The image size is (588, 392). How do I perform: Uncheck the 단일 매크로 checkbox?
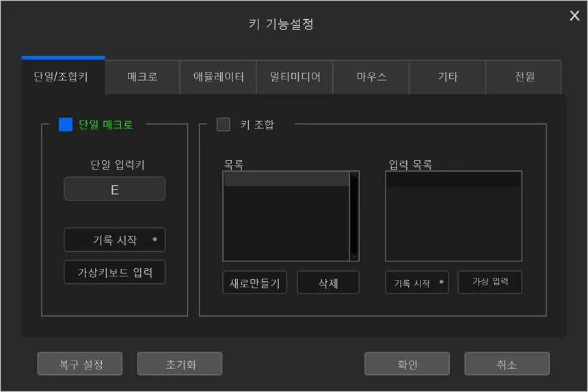(x=66, y=125)
